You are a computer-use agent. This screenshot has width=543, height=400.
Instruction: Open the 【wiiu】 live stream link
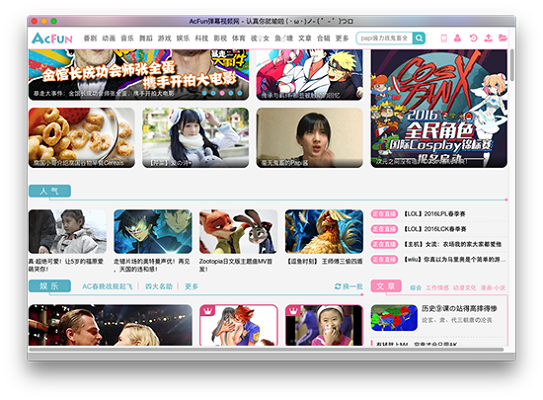(455, 259)
